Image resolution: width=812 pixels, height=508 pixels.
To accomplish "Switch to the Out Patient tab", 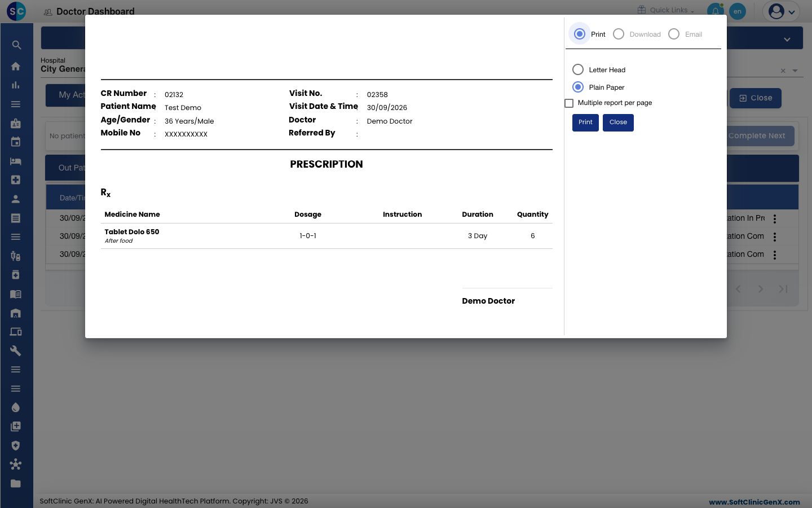I will [x=65, y=168].
